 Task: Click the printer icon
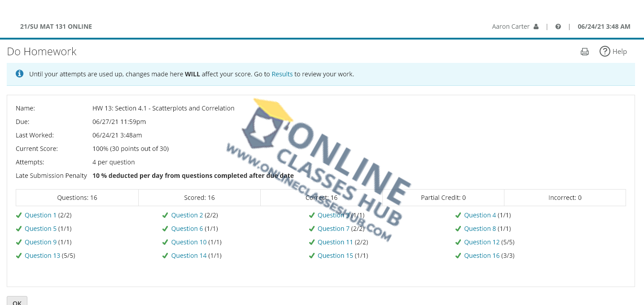pyautogui.click(x=584, y=52)
